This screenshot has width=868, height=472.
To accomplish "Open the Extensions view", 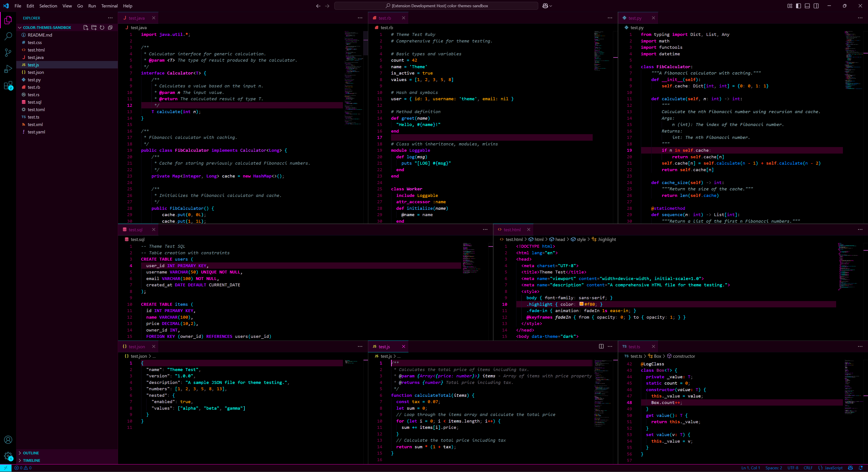I will click(x=8, y=86).
